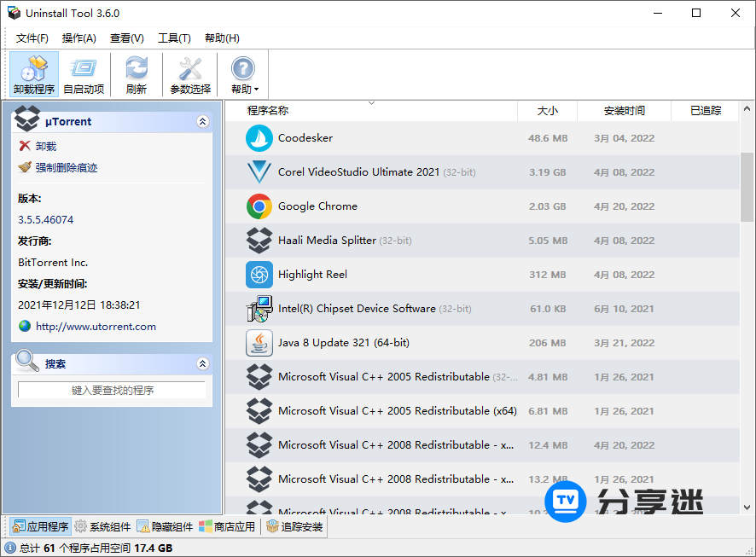
Task: Select the Coodesker droplet icon
Action: tap(259, 138)
